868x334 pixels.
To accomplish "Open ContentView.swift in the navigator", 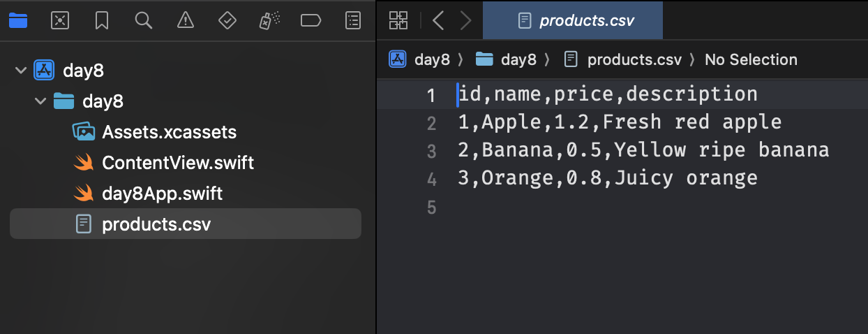I will pyautogui.click(x=177, y=164).
